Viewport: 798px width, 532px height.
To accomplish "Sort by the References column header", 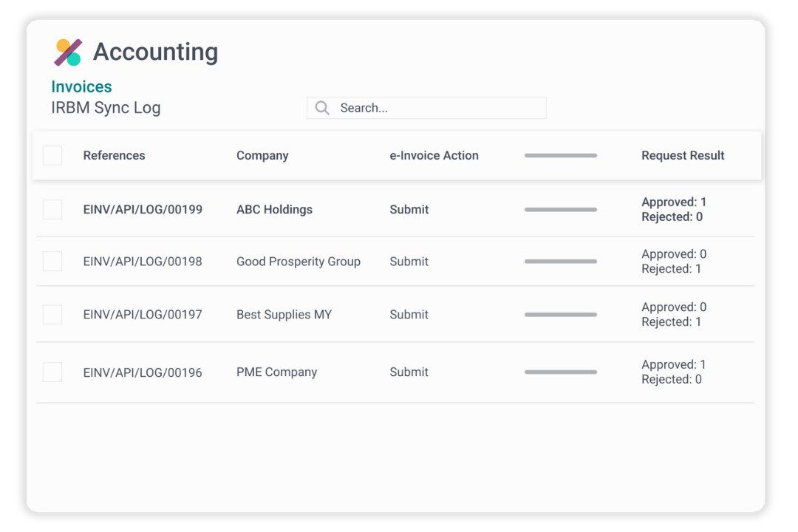I will (114, 155).
